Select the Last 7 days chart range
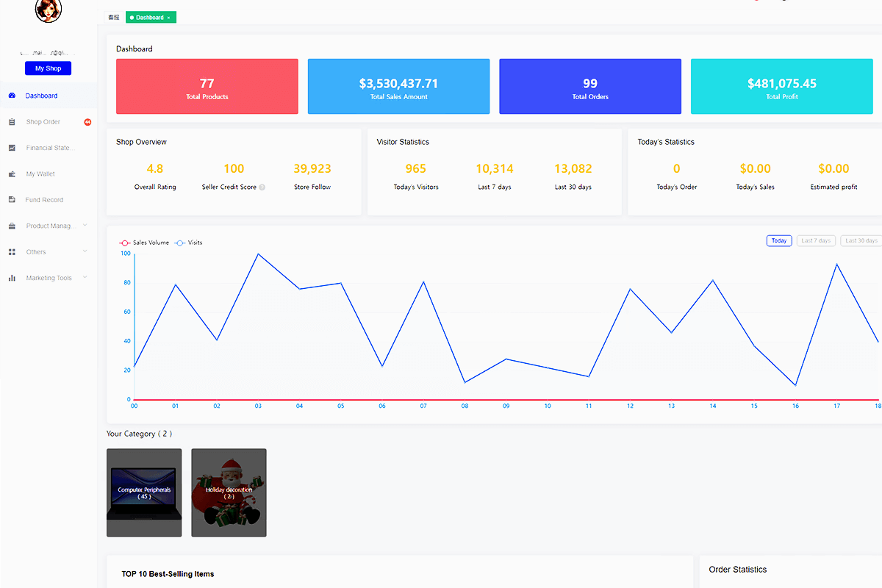 coord(816,240)
